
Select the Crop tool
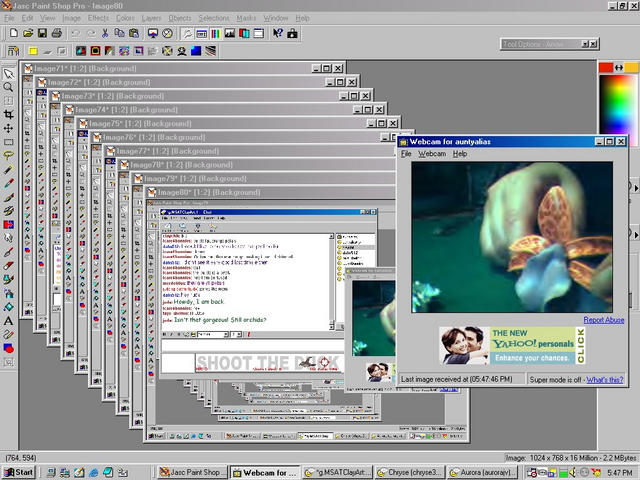tap(8, 115)
